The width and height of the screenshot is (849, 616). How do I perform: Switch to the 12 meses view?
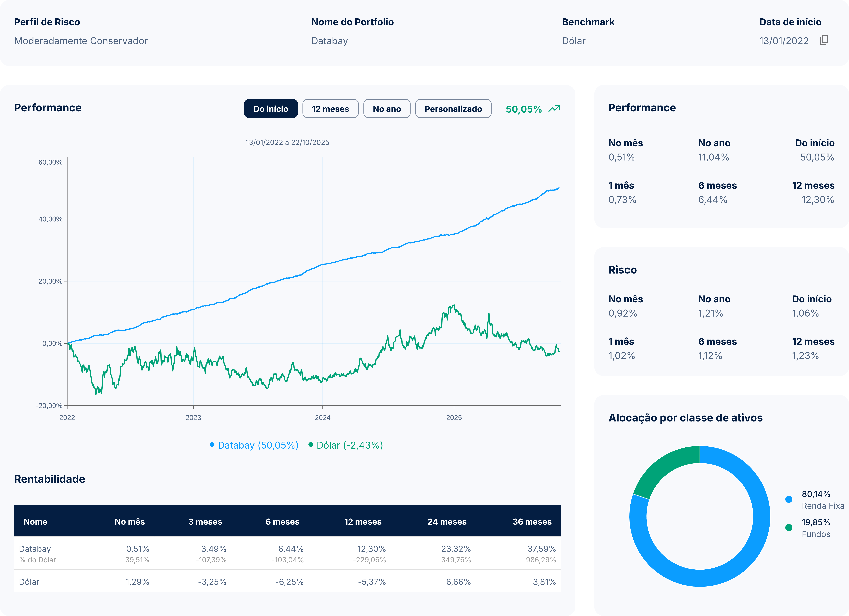click(331, 108)
